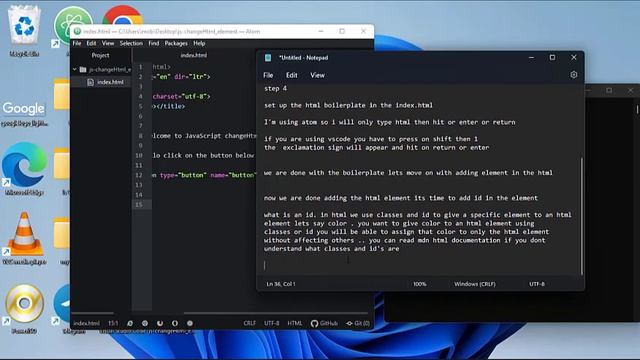Click the HTML grammar selector in Atom
Image resolution: width=640 pixels, height=360 pixels.
pos(295,323)
